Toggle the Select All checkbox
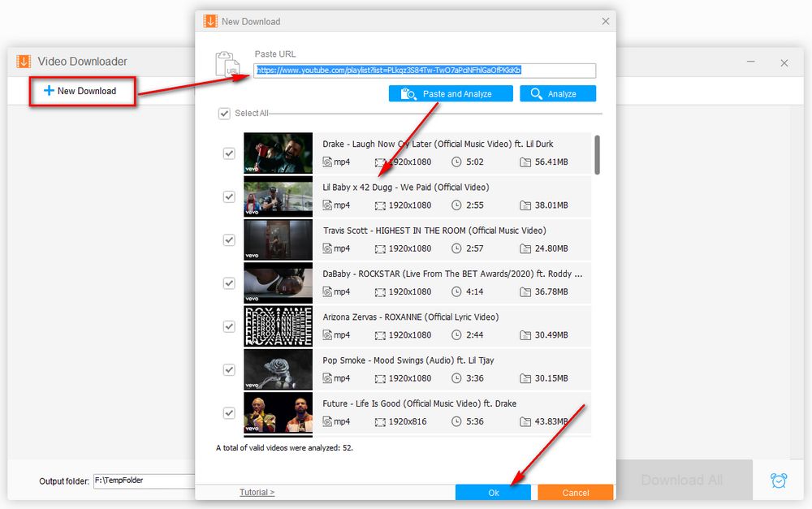This screenshot has width=812, height=509. (224, 114)
